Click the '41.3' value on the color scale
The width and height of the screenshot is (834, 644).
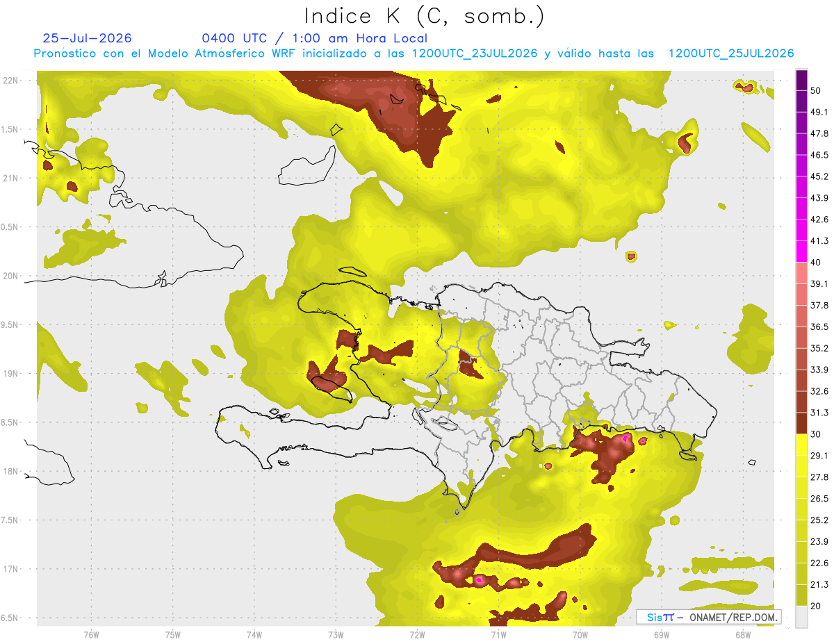(x=820, y=241)
